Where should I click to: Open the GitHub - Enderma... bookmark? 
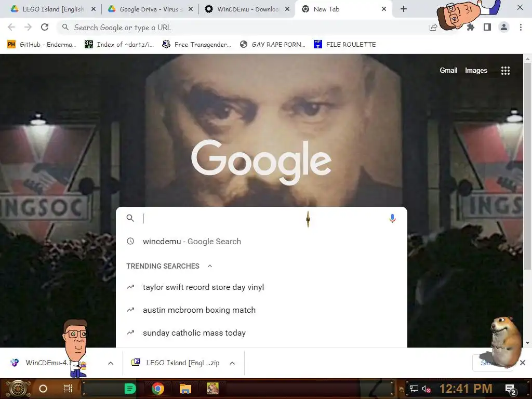click(42, 45)
